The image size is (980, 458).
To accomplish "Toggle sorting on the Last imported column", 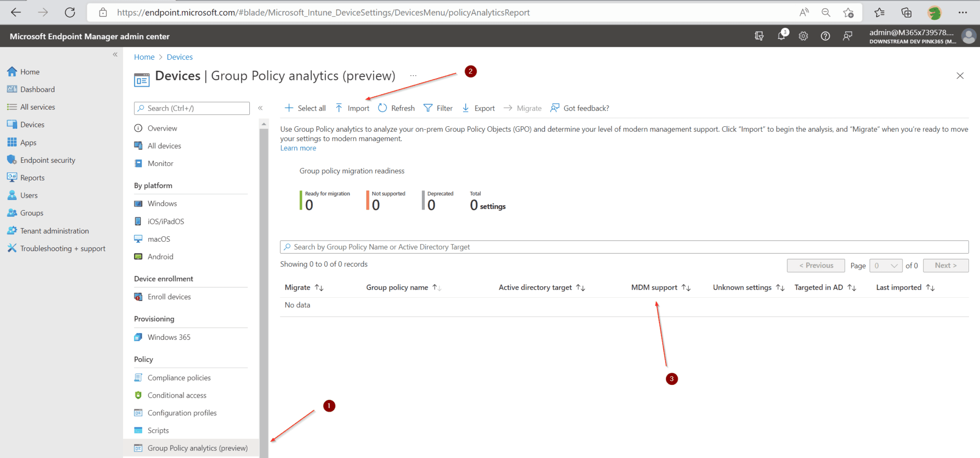I will (x=930, y=287).
